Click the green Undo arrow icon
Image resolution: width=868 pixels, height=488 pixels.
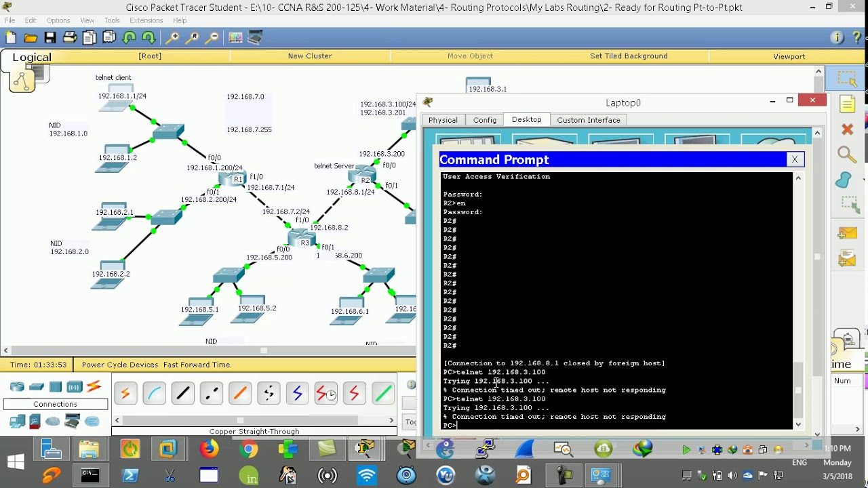[129, 38]
